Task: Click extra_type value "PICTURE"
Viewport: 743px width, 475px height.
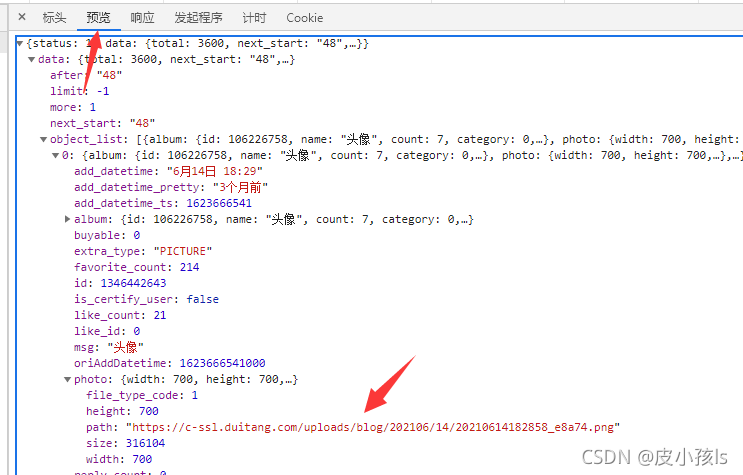Action: point(183,251)
